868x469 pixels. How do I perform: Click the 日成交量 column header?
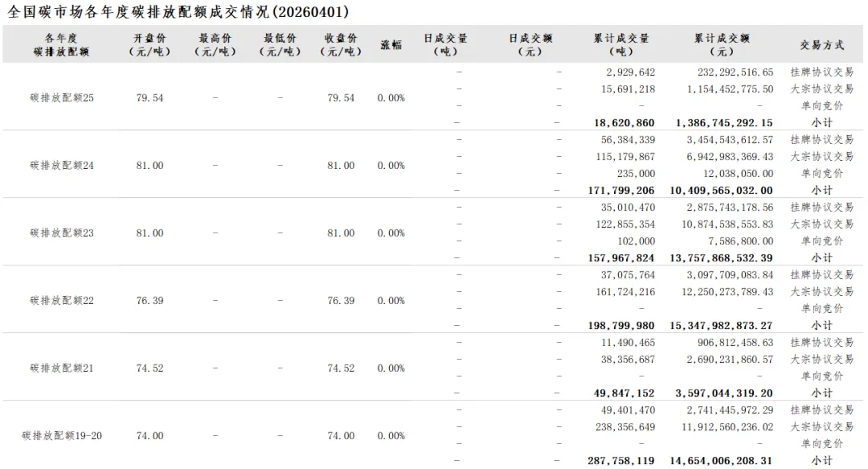pos(445,45)
